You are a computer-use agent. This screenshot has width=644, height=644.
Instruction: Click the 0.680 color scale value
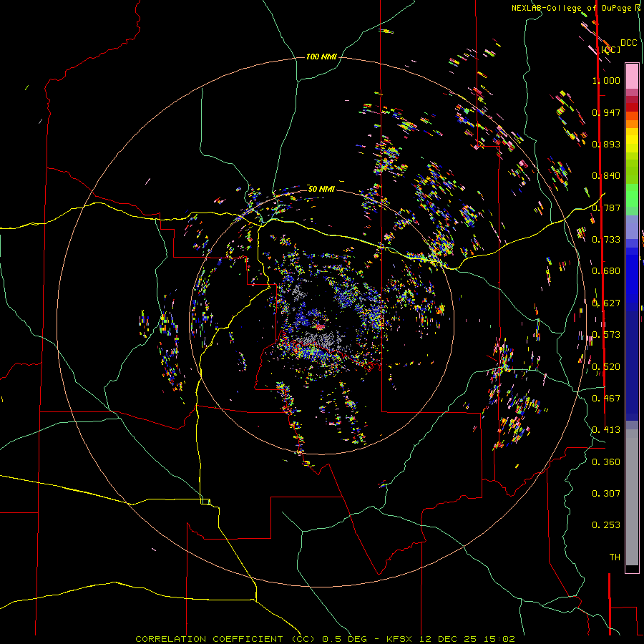606,271
